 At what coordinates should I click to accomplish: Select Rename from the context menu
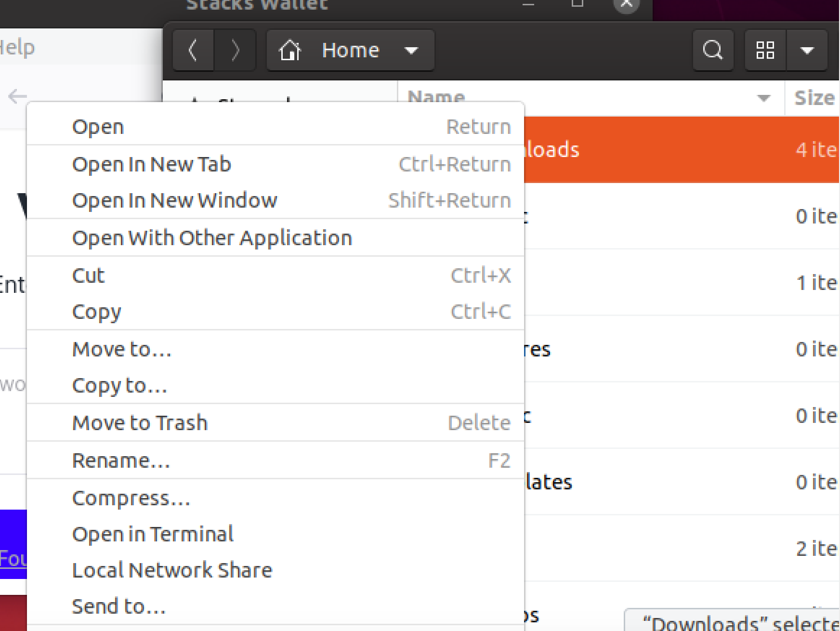[120, 460]
